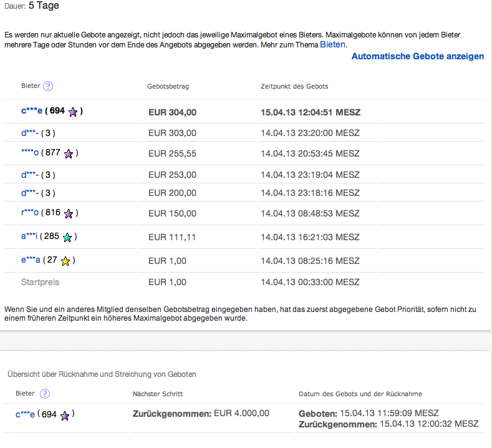Click the purple star beside r***o (816)
The height and width of the screenshot is (448, 492).
69,213
